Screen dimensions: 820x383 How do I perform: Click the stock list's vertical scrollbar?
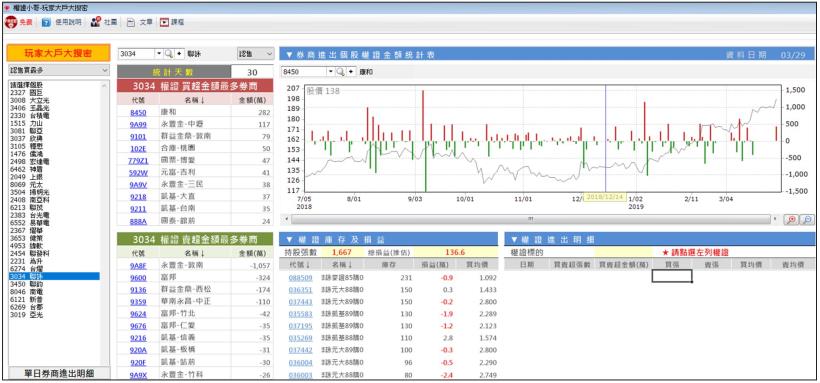point(105,222)
